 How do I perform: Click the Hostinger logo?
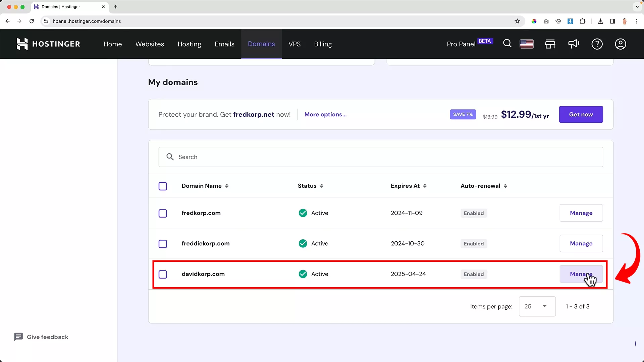coord(48,44)
